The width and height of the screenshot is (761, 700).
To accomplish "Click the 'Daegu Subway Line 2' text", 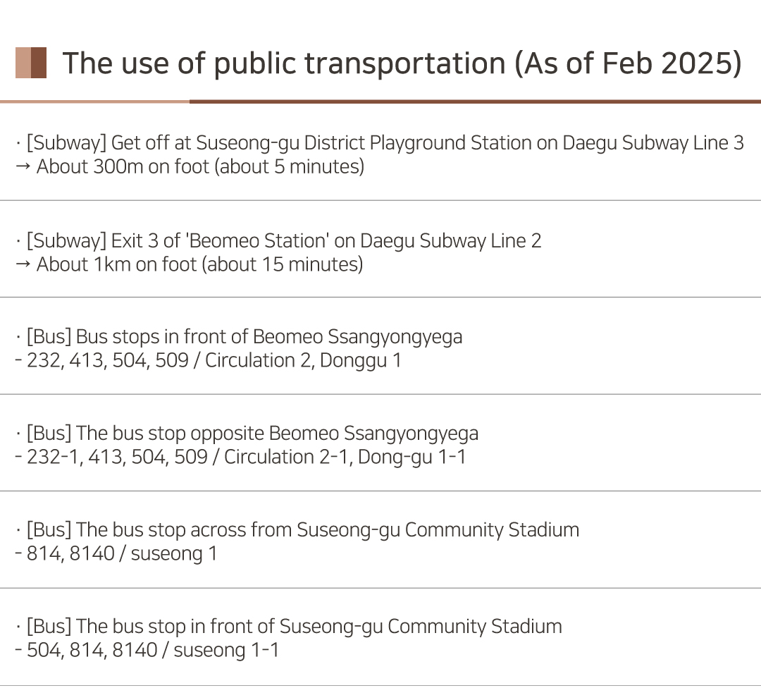I will point(451,241).
